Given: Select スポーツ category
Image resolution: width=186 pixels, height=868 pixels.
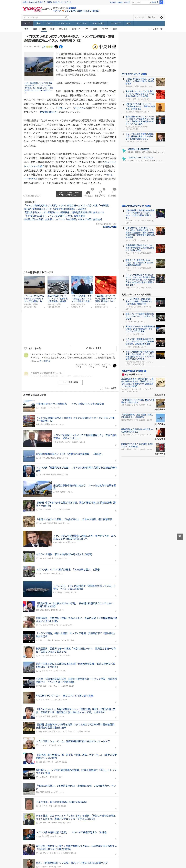Looking at the screenshot, I should point(76,29).
